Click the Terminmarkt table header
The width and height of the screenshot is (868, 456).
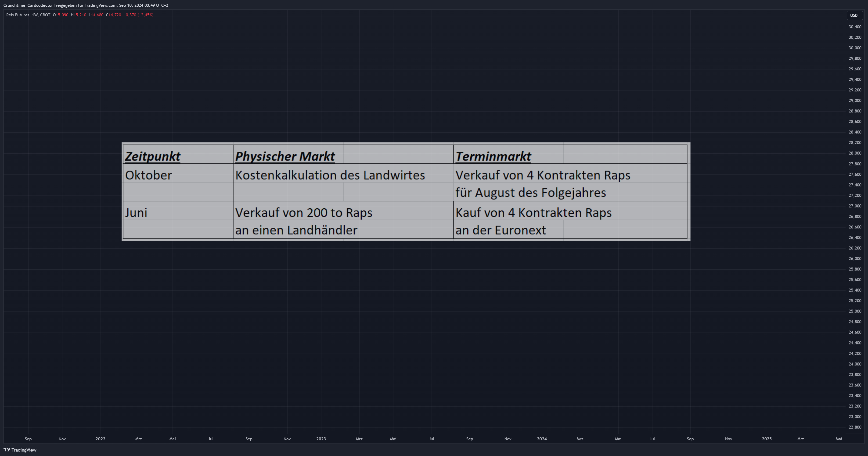[493, 156]
